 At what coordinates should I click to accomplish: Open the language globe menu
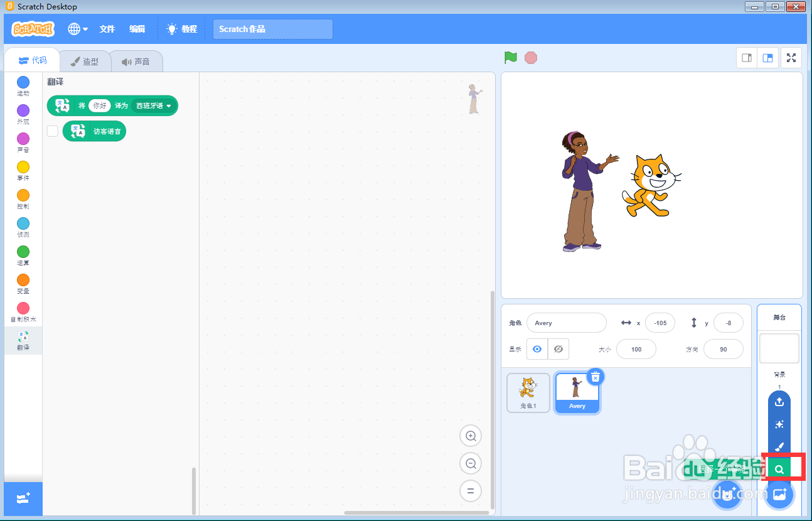tap(78, 29)
